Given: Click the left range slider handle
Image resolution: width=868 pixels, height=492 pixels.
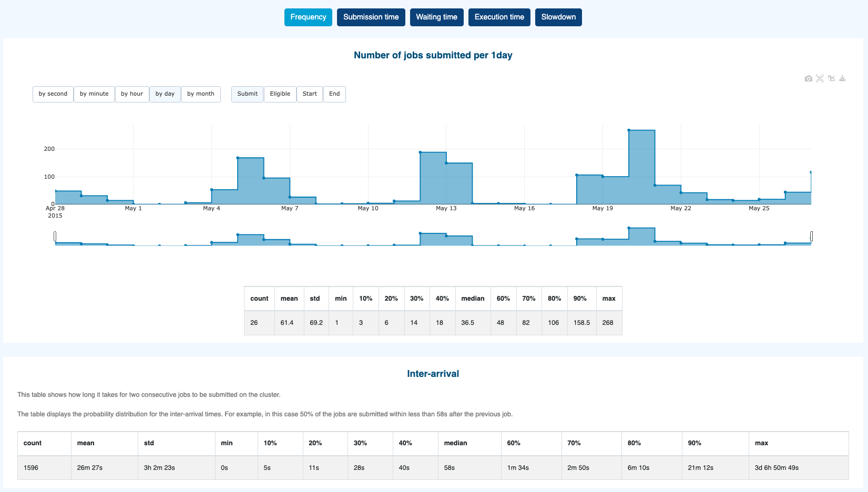Looking at the screenshot, I should [55, 237].
